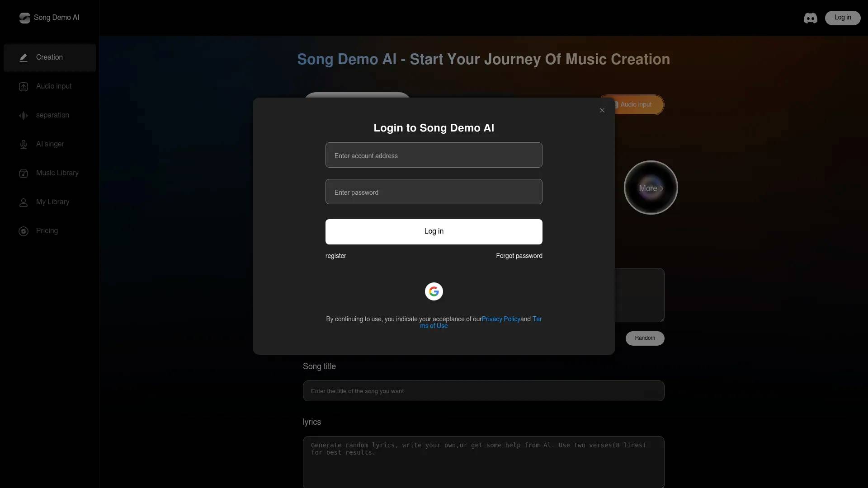Click the Music Library icon in sidebar
868x488 pixels.
[24, 173]
